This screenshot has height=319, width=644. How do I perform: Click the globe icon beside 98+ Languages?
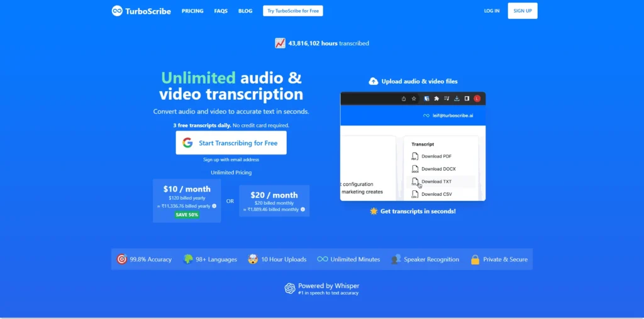(187, 259)
